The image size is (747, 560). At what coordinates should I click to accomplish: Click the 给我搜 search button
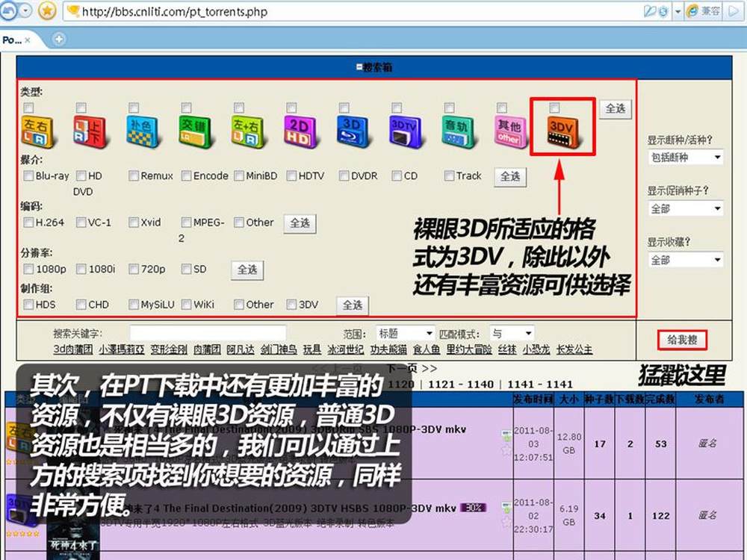pyautogui.click(x=682, y=340)
